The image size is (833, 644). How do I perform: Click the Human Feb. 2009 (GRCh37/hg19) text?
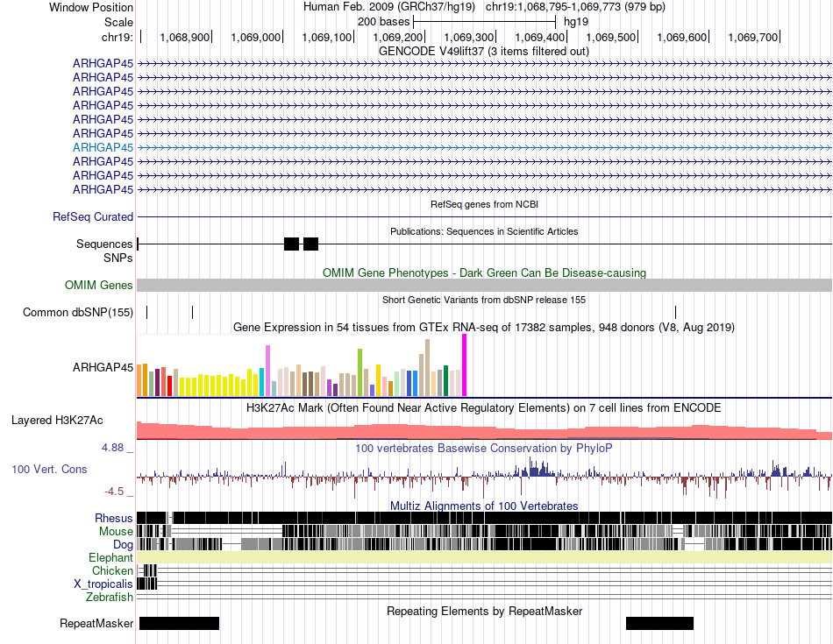pyautogui.click(x=390, y=7)
